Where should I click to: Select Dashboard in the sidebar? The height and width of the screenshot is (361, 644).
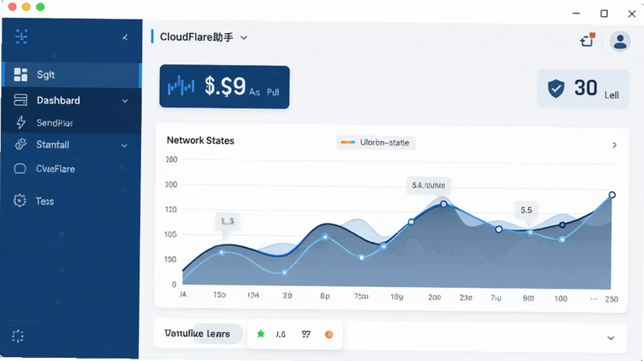point(72,100)
